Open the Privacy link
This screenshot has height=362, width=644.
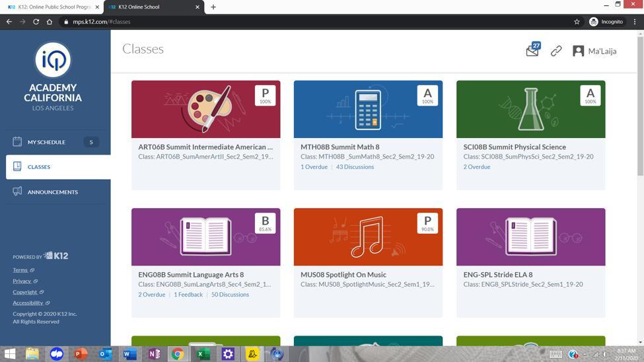[x=25, y=281]
